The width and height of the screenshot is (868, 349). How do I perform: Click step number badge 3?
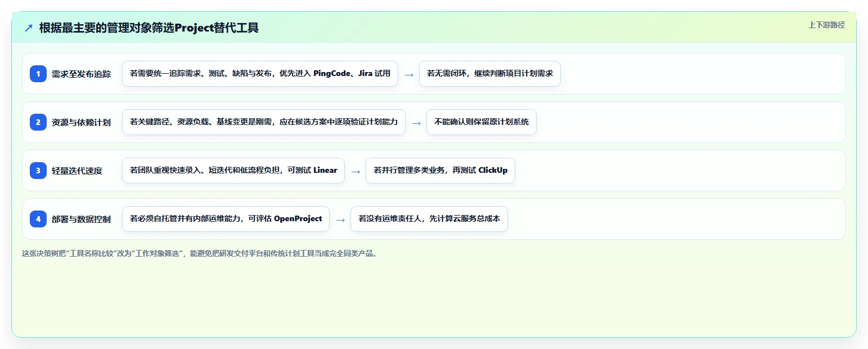[38, 171]
